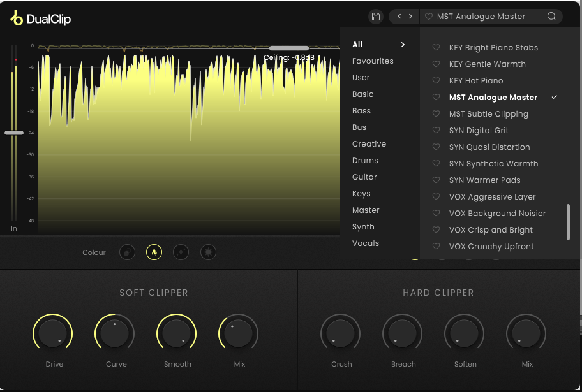Advance to next preset with right arrow
Viewport: 582px width, 392px height.
(x=410, y=17)
